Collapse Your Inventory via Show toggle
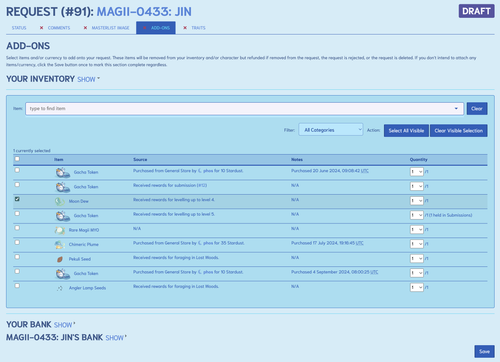This screenshot has height=362, width=500. pyautogui.click(x=88, y=79)
